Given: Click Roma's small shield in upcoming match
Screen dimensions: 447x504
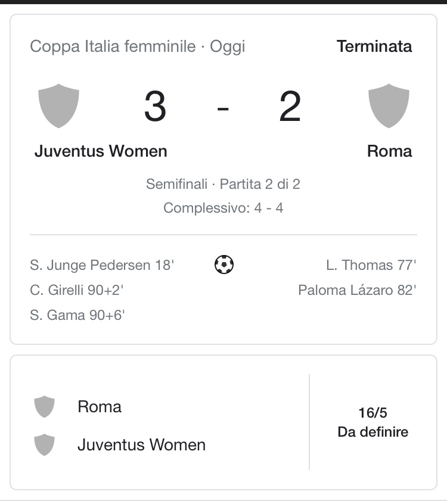Looking at the screenshot, I should [44, 407].
